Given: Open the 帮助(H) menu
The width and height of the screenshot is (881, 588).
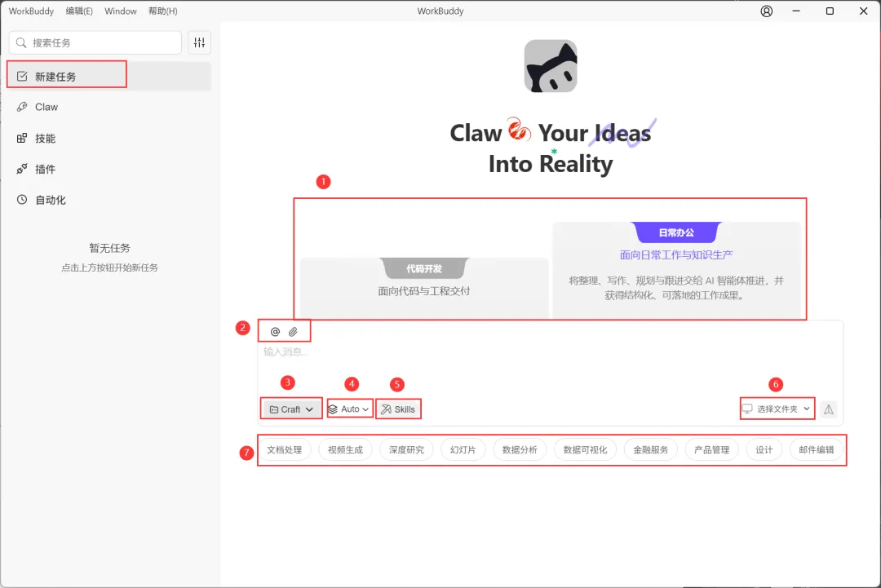Looking at the screenshot, I should [163, 11].
